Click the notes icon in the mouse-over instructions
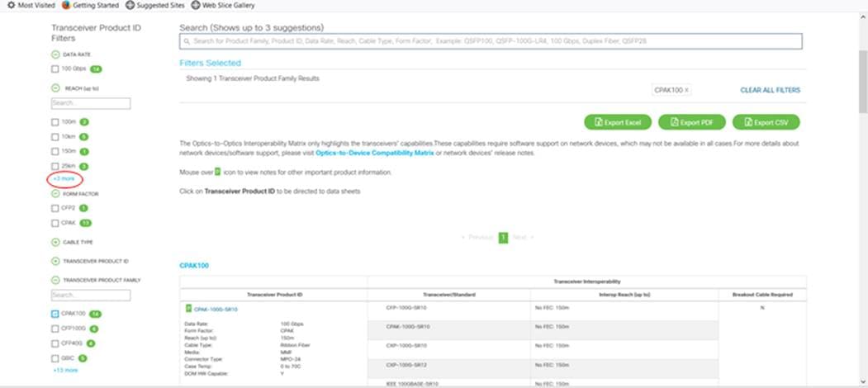 pyautogui.click(x=217, y=173)
